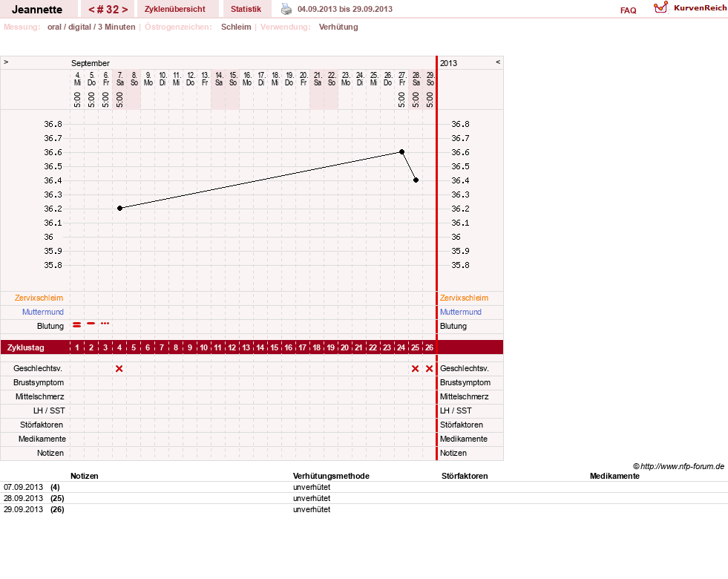Click the right-side Muttermund label
The height and width of the screenshot is (579, 728).
point(461,312)
